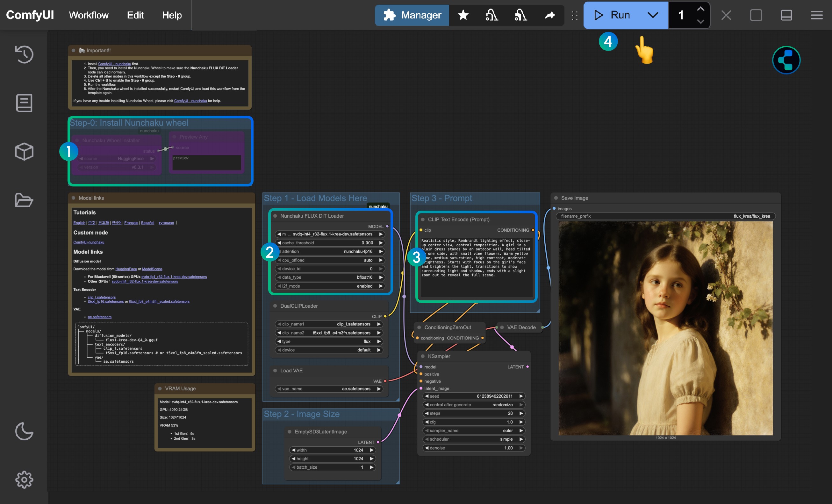
Task: Toggle cpu_offload setting off auto
Action: pos(330,260)
